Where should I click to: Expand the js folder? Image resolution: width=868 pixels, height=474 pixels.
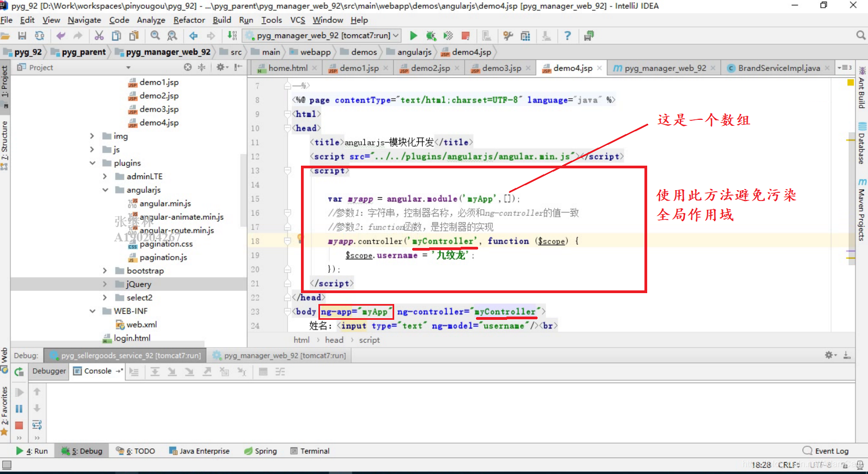(x=92, y=149)
